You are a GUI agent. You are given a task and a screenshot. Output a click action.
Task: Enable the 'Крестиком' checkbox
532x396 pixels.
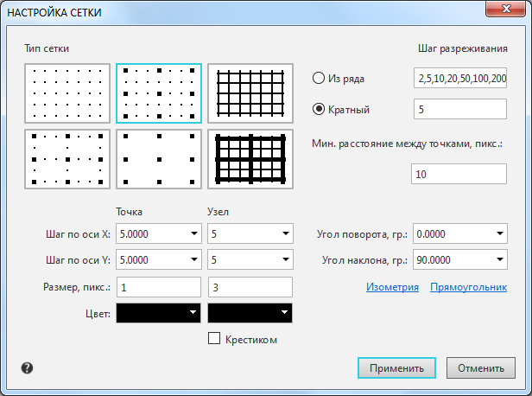click(215, 339)
